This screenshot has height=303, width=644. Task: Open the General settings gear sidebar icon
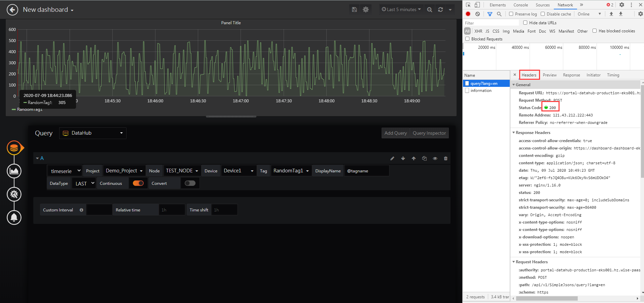14,194
